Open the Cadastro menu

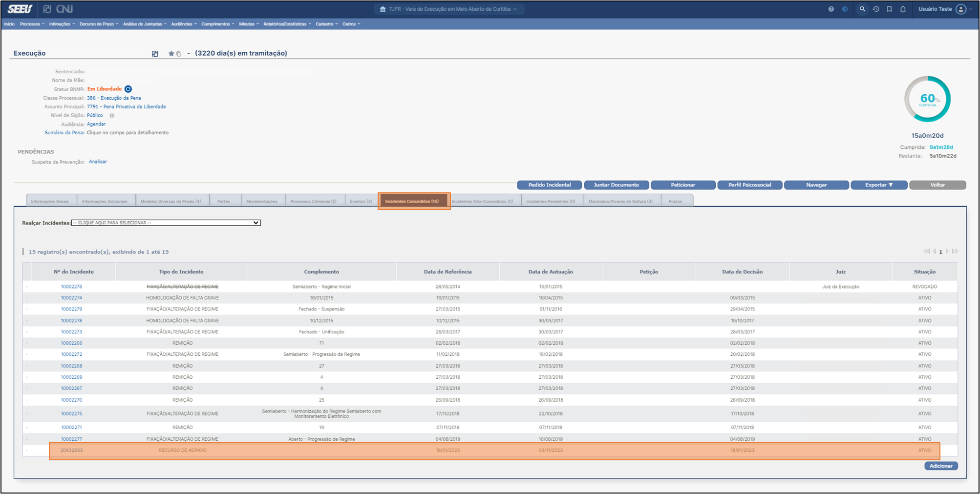(x=326, y=24)
